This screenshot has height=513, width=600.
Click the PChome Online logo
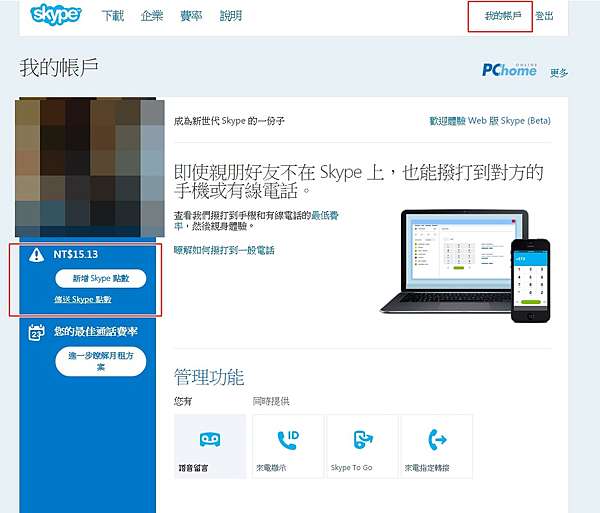coord(509,70)
